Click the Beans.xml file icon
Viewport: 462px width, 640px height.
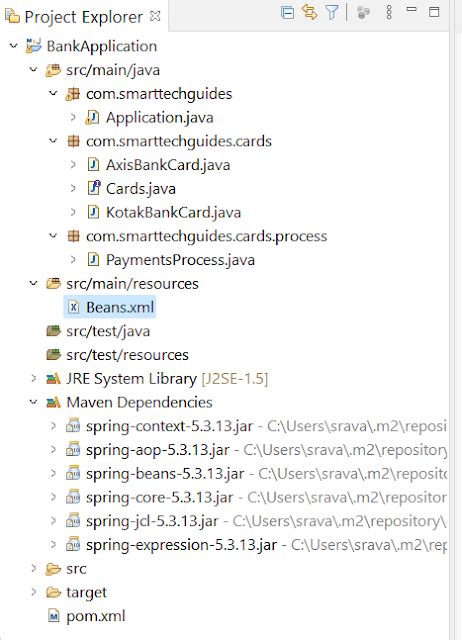point(73,307)
